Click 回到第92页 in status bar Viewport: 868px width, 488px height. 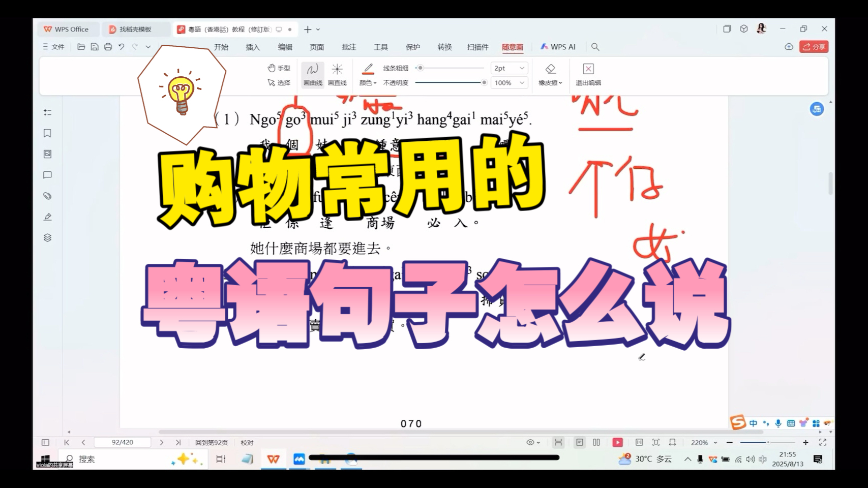(x=212, y=443)
